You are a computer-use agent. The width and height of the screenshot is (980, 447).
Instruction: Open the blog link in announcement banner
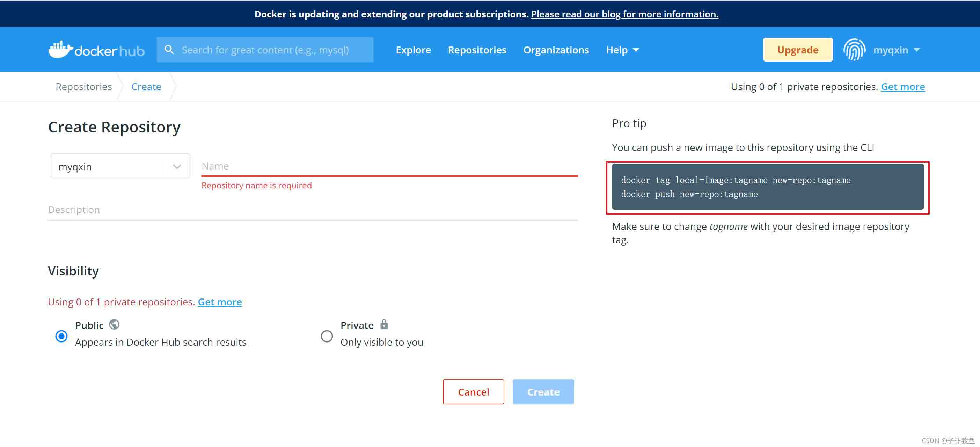625,14
